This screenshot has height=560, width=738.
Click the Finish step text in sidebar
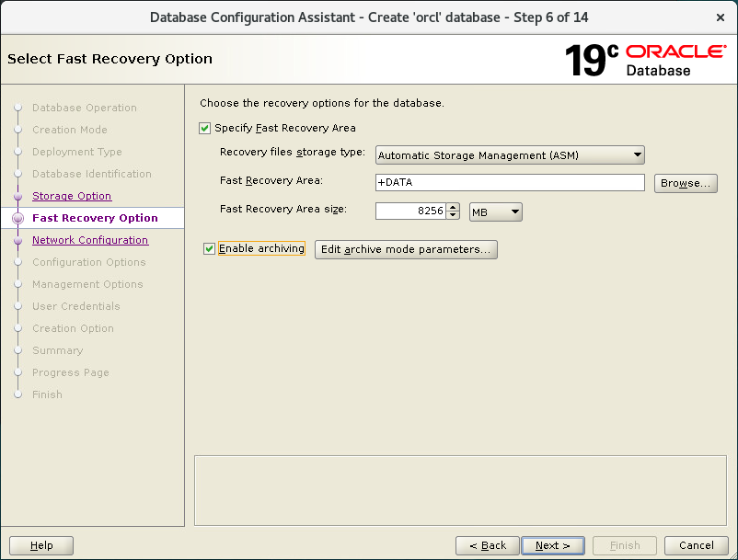click(47, 395)
